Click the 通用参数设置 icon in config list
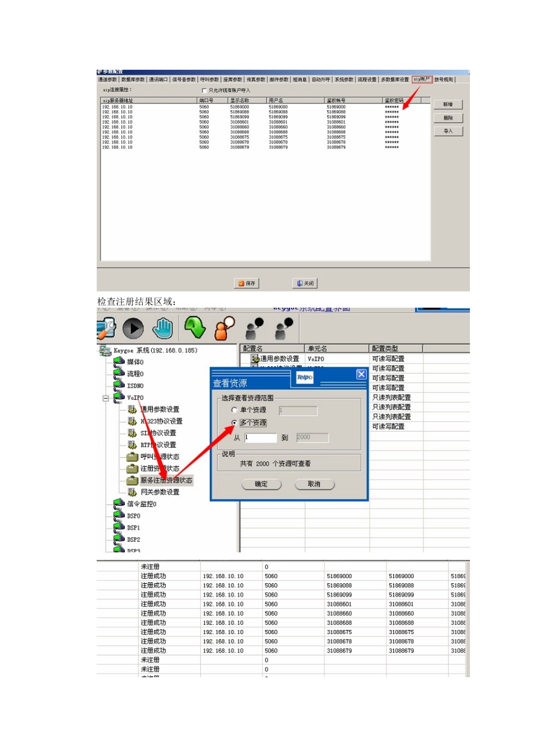534x756 pixels. pos(255,358)
